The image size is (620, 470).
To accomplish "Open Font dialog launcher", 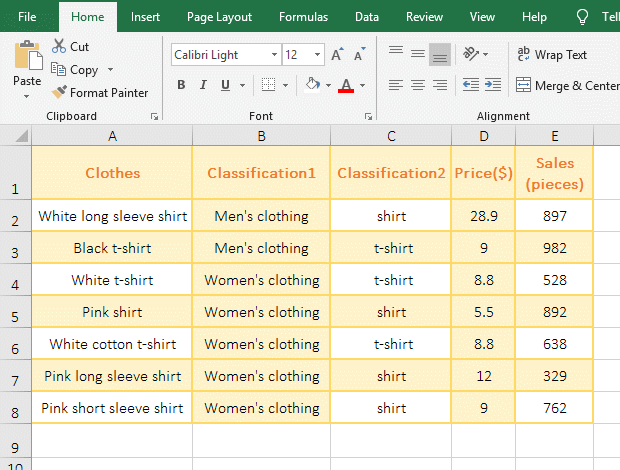I will (x=368, y=117).
